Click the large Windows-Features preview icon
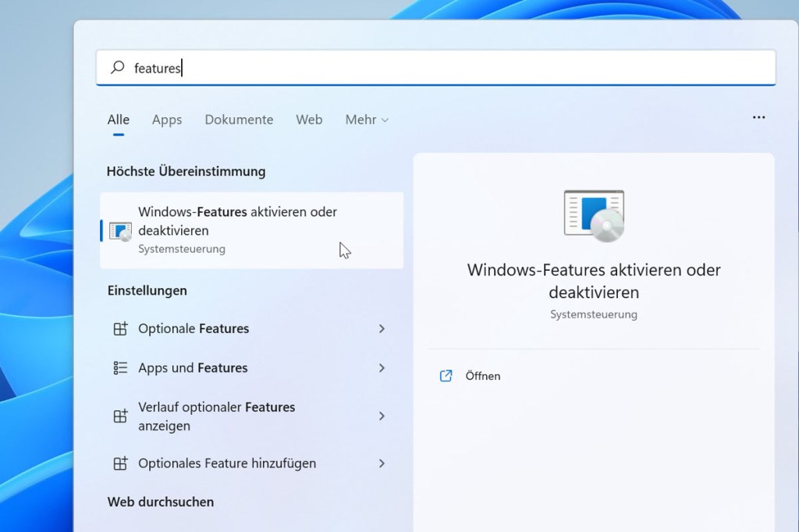Screen dimensions: 799x532 coord(594,215)
